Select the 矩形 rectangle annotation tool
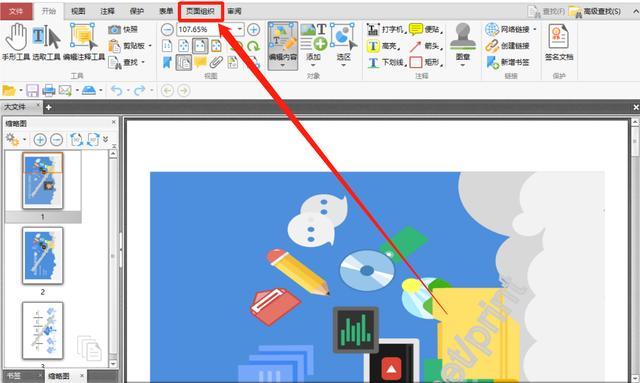The width and height of the screenshot is (640, 383). pos(425,62)
